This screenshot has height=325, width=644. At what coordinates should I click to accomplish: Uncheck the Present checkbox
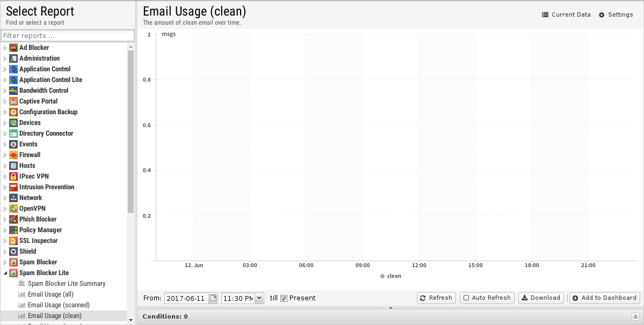tap(284, 298)
